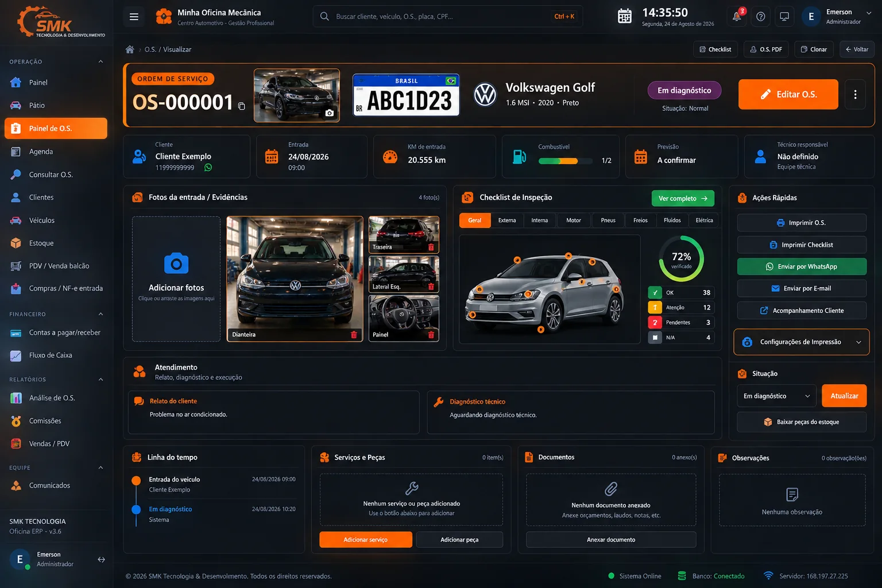Click the fuel pump Combustível icon
The height and width of the screenshot is (588, 882).
(519, 156)
